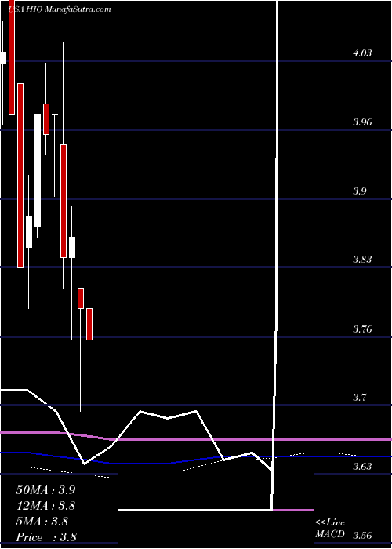Click the 3.83 price axis label

362,260
